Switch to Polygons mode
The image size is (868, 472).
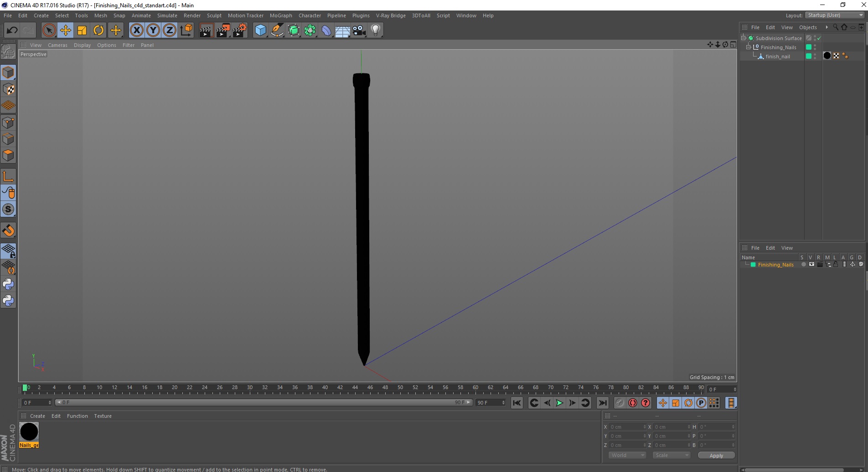8,155
